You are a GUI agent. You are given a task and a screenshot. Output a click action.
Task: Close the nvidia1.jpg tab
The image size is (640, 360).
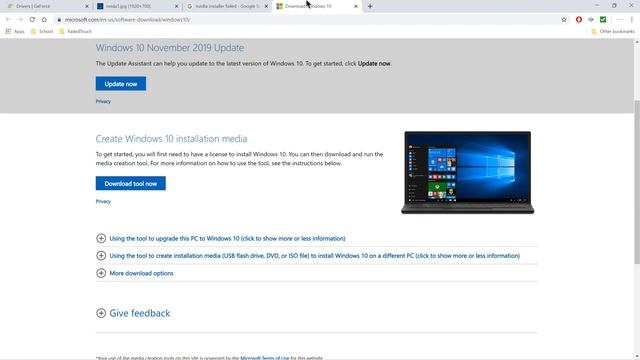[177, 7]
